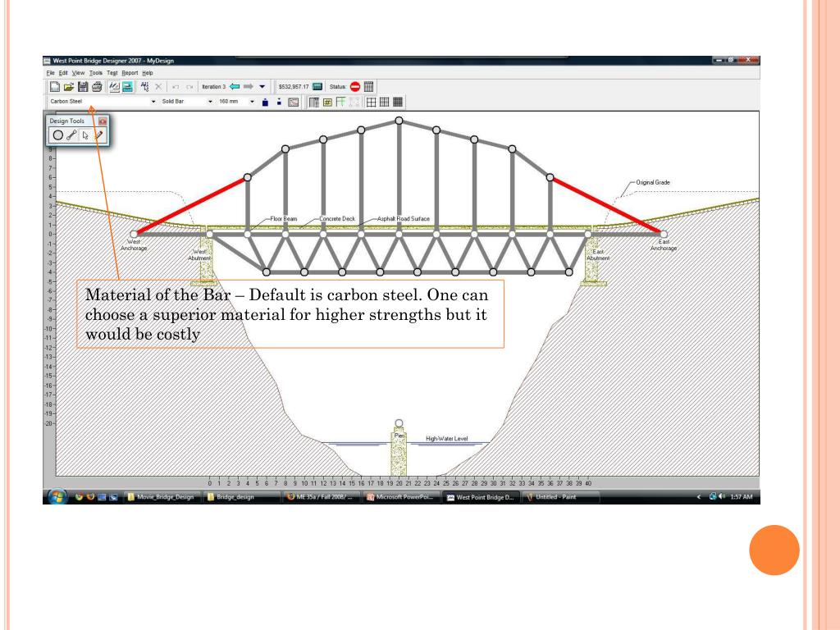Click the cost value $532,957.17
Screen dimensions: 840x630
pyautogui.click(x=294, y=87)
